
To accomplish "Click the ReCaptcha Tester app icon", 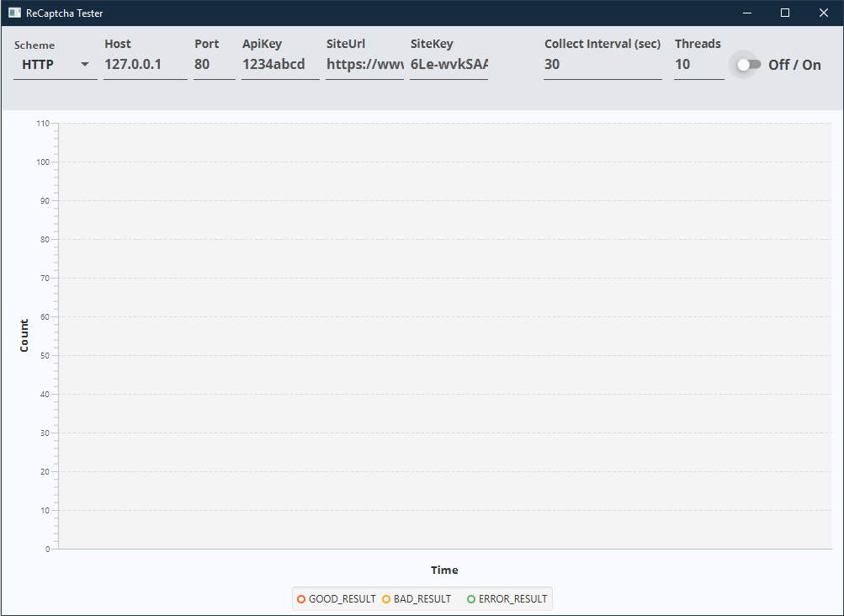I will 14,13.
